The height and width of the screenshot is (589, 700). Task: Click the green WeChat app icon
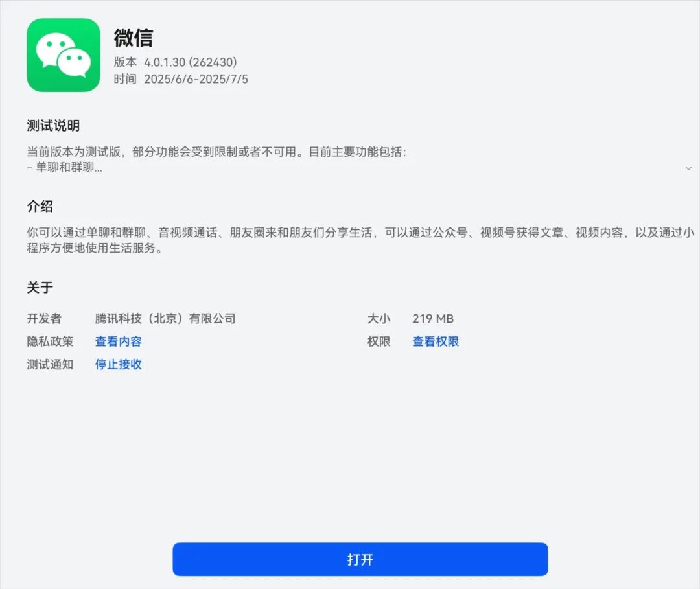pyautogui.click(x=64, y=55)
